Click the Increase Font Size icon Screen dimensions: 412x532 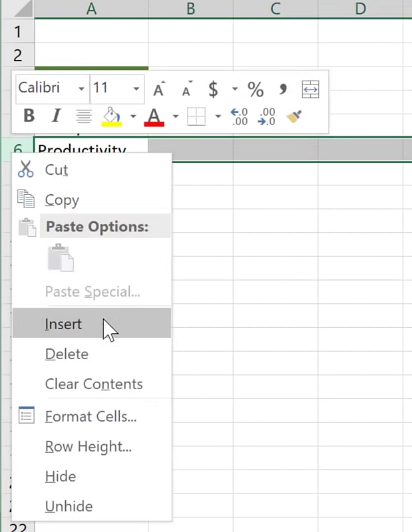159,89
